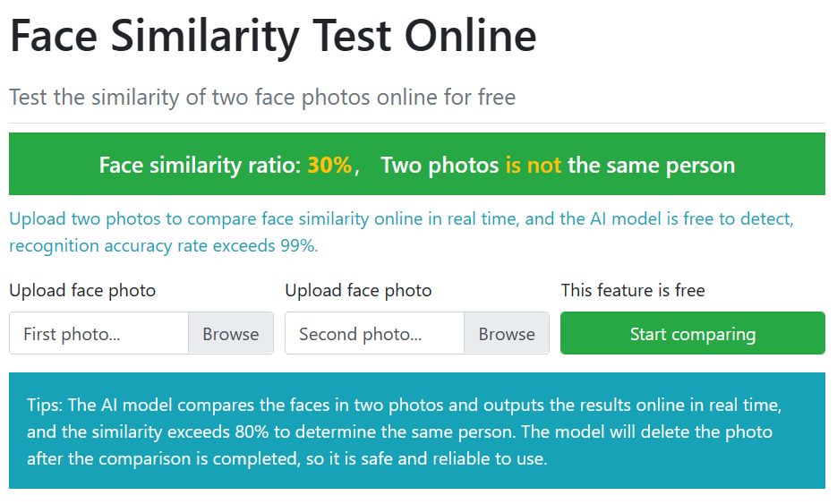Click the yellow "is not" result text
The height and width of the screenshot is (504, 837).
point(533,165)
